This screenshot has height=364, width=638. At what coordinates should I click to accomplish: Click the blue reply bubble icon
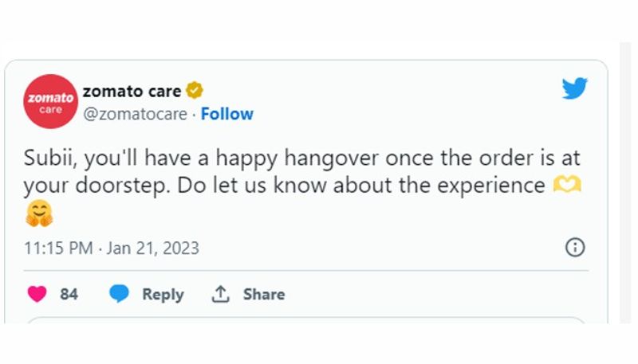pyautogui.click(x=120, y=294)
